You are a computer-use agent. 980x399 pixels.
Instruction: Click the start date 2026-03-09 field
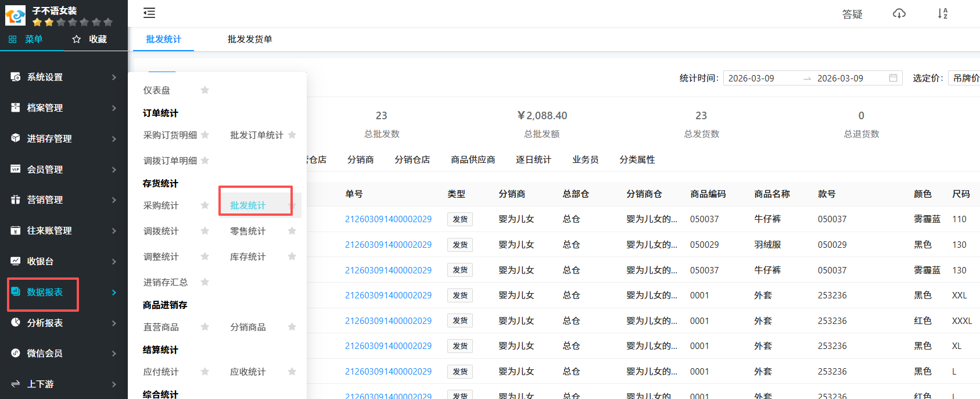(751, 78)
